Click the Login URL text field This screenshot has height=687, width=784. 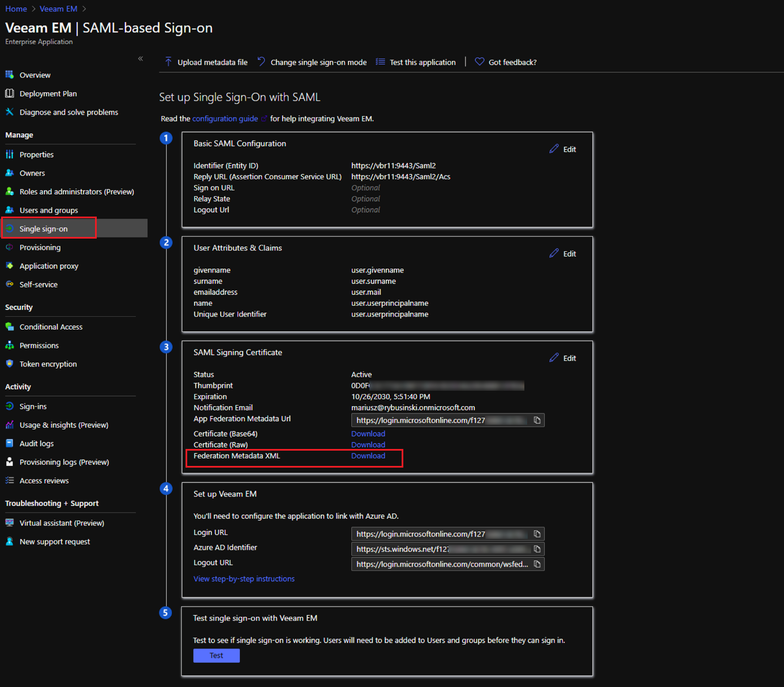(x=447, y=534)
